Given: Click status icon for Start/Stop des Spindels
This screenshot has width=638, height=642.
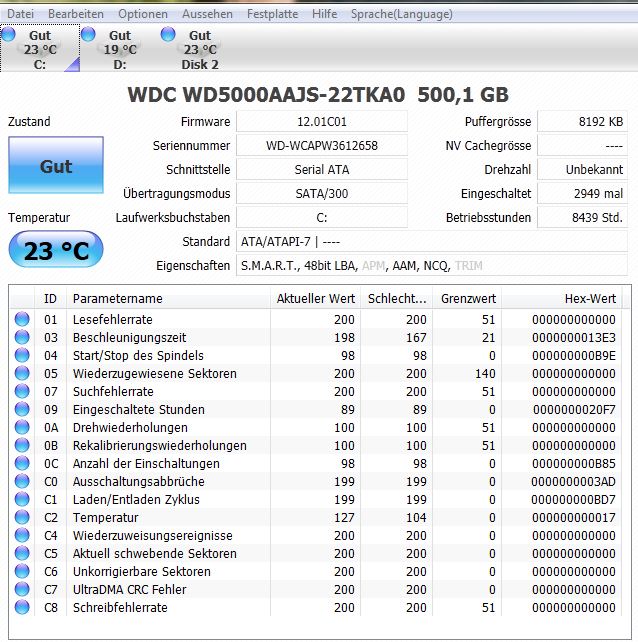Looking at the screenshot, I should pyautogui.click(x=22, y=355).
